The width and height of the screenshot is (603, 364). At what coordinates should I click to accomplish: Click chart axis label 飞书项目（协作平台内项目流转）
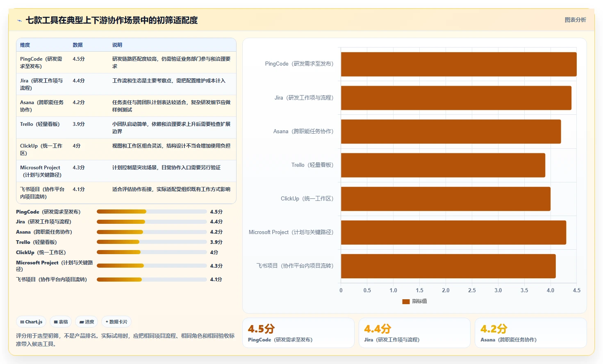295,266
